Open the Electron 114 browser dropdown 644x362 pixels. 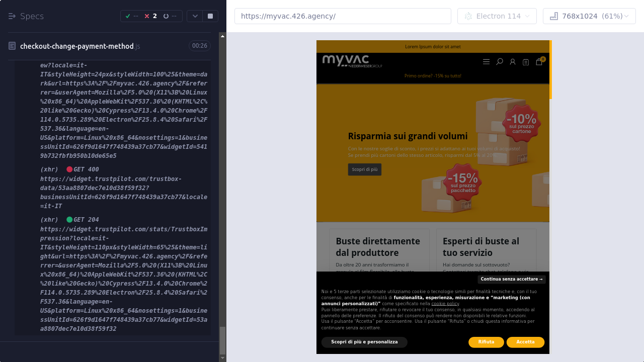pos(497,16)
